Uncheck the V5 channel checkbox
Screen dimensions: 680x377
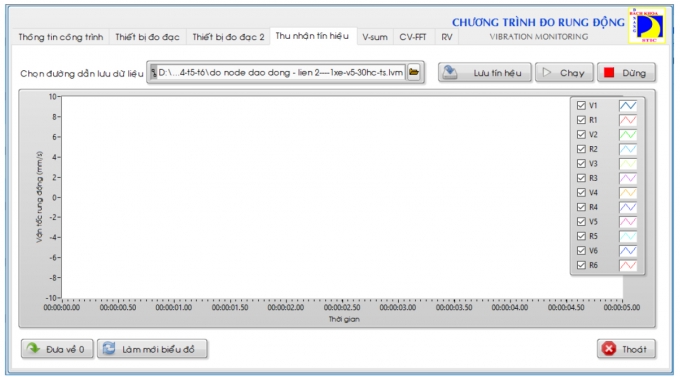click(x=581, y=222)
